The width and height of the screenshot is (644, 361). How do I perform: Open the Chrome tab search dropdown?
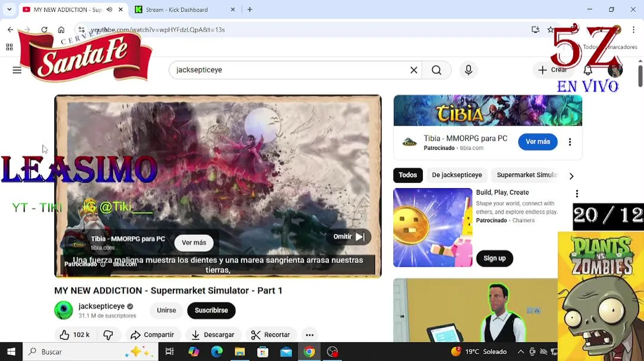point(9,9)
